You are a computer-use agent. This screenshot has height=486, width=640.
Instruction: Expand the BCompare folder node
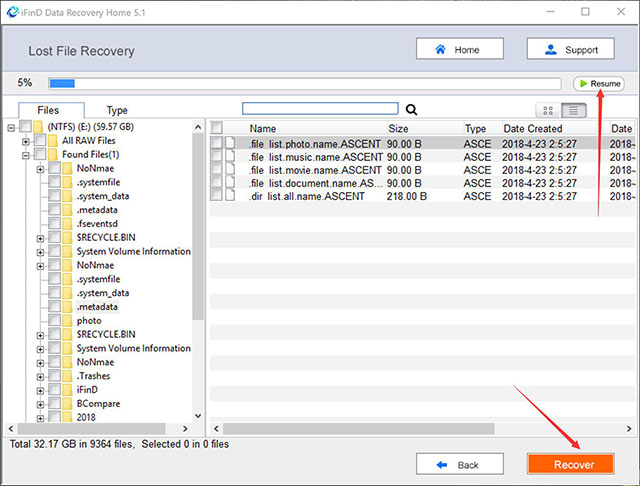(40, 405)
